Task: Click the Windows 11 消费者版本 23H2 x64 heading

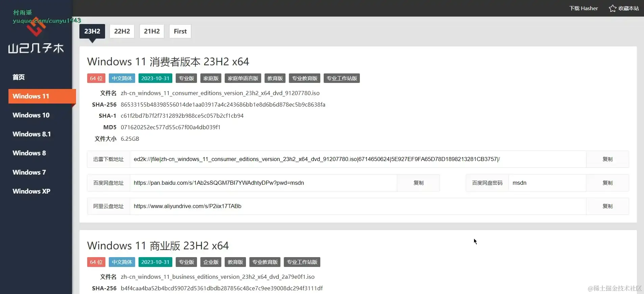Action: click(168, 62)
